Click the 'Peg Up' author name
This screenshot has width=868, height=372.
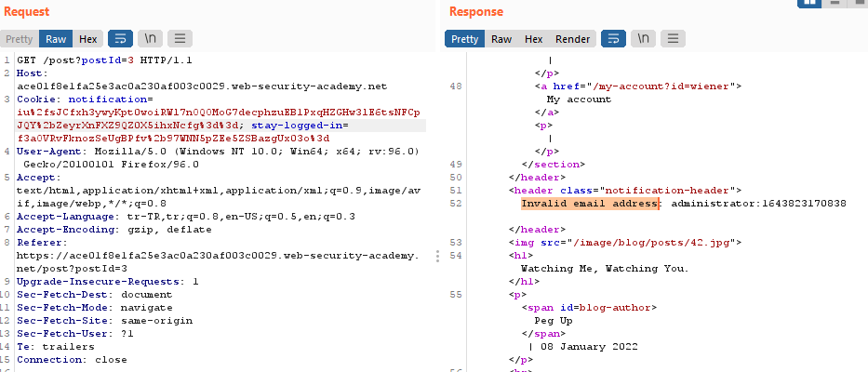coord(554,321)
